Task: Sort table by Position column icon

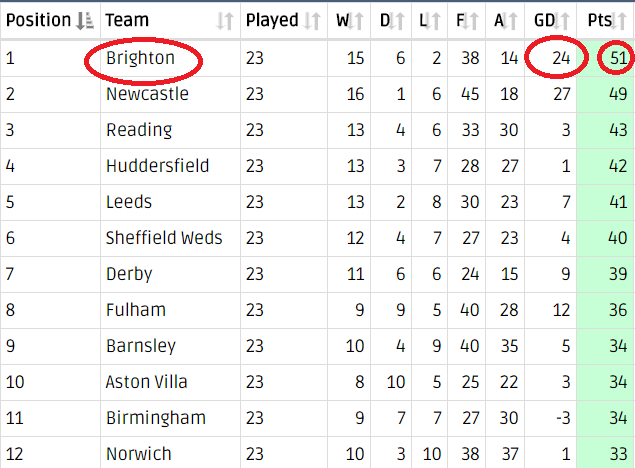Action: click(x=85, y=21)
